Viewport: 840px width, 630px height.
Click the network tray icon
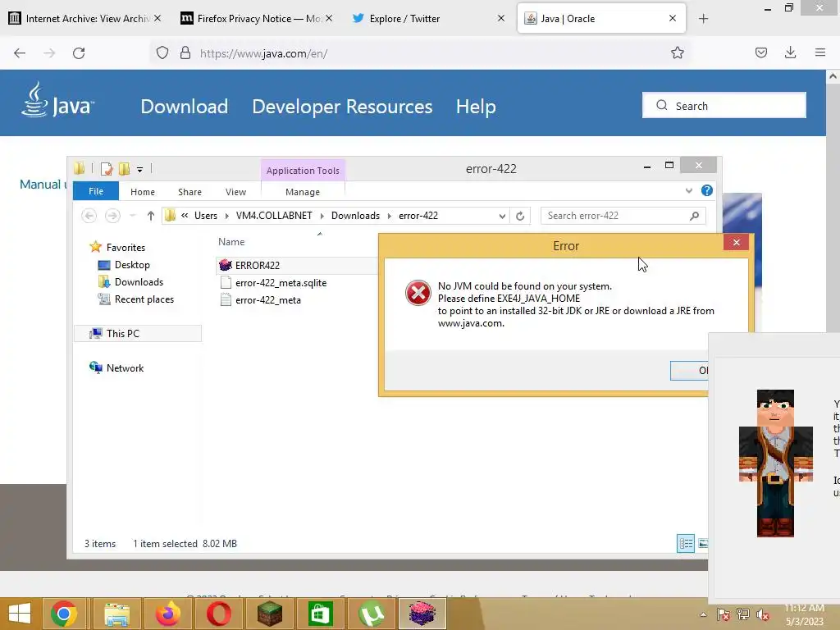click(743, 615)
